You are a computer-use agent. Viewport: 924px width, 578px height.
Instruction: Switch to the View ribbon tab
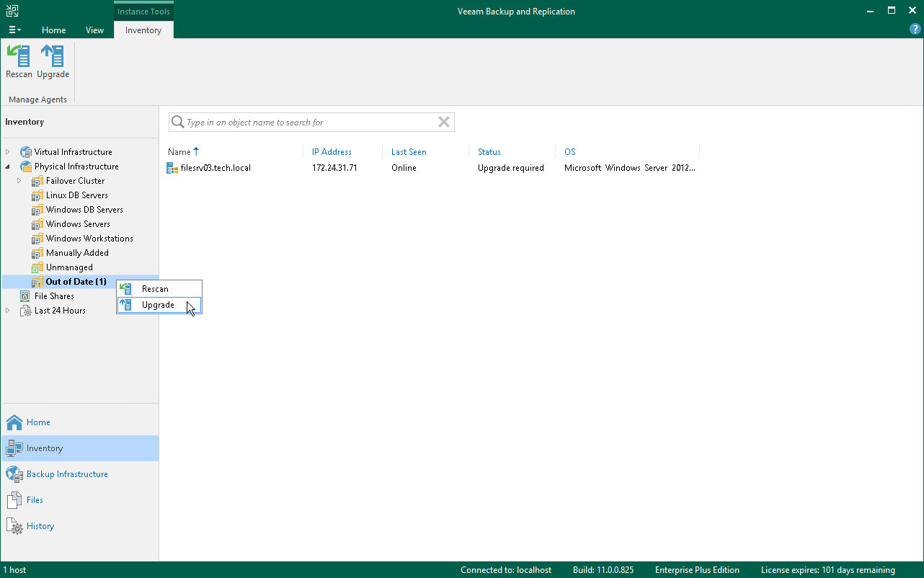94,30
